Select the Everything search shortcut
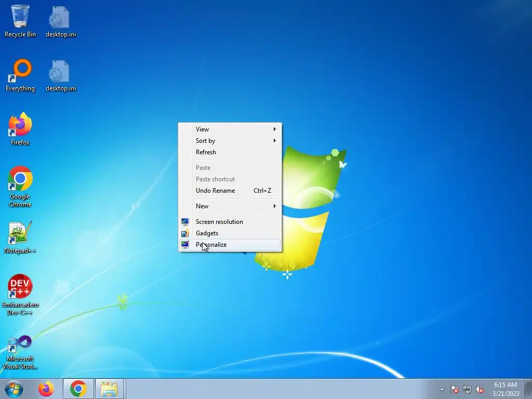This screenshot has width=532, height=399. (20, 75)
